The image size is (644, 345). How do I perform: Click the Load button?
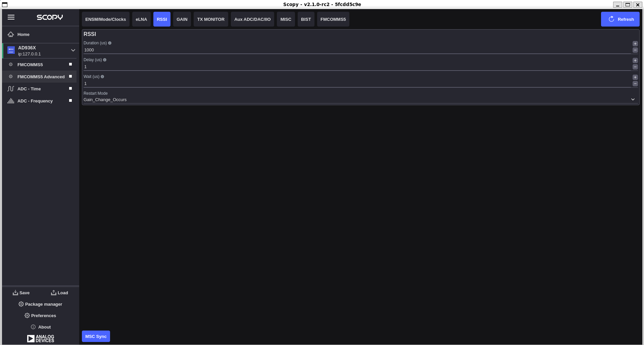[x=59, y=293]
